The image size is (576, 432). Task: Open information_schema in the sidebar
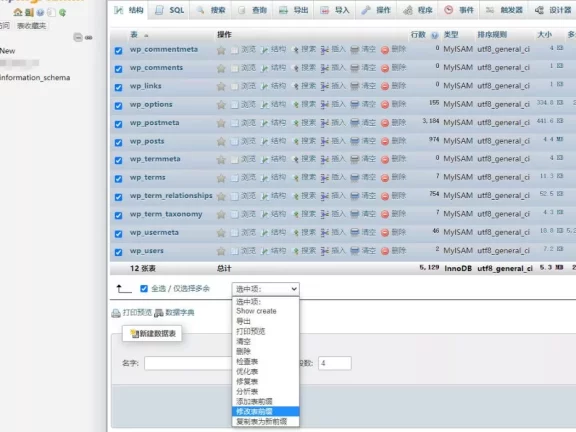35,78
